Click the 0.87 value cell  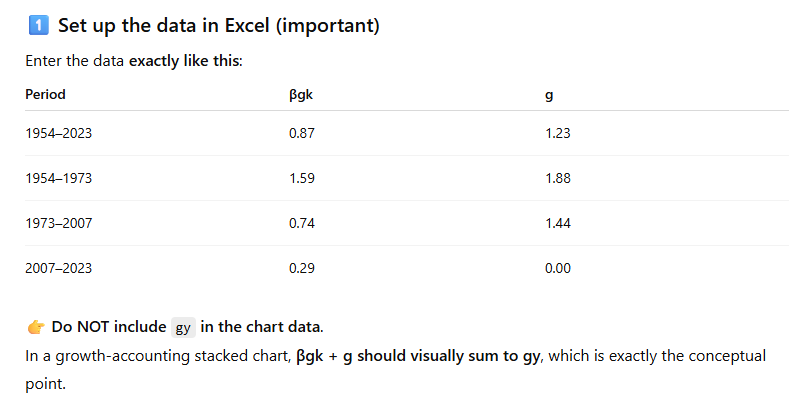[x=302, y=133]
